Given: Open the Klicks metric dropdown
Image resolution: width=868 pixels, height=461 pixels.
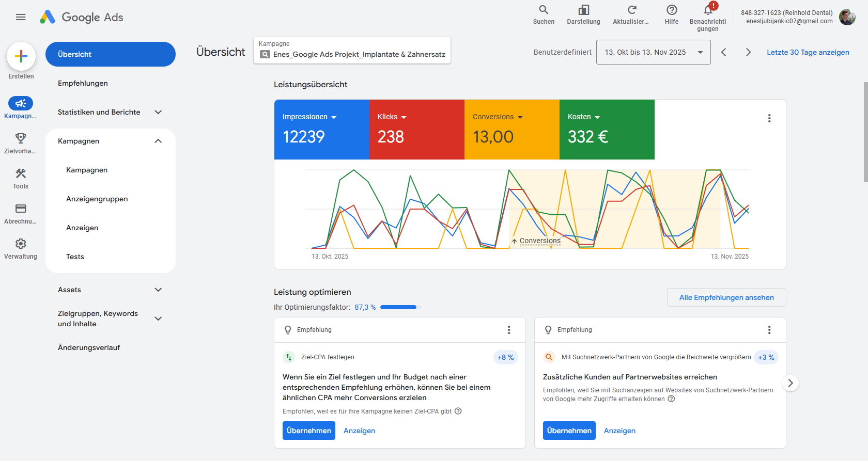Looking at the screenshot, I should coord(392,117).
